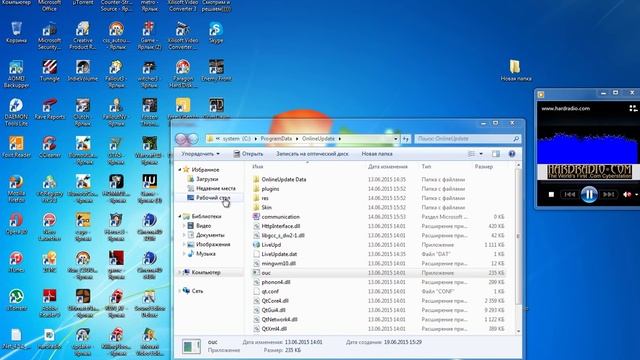The height and width of the screenshot is (360, 640).
Task: Open the Упорядочить dropdown menu
Action: click(200, 154)
